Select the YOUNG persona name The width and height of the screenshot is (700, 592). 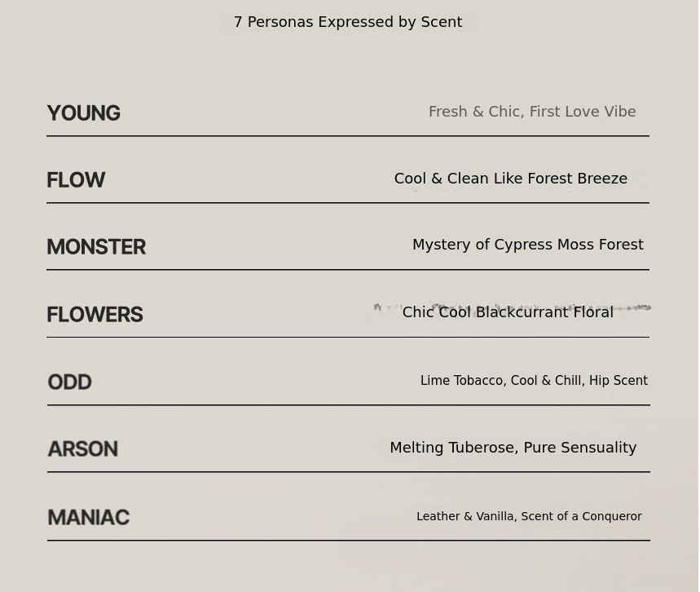point(83,113)
